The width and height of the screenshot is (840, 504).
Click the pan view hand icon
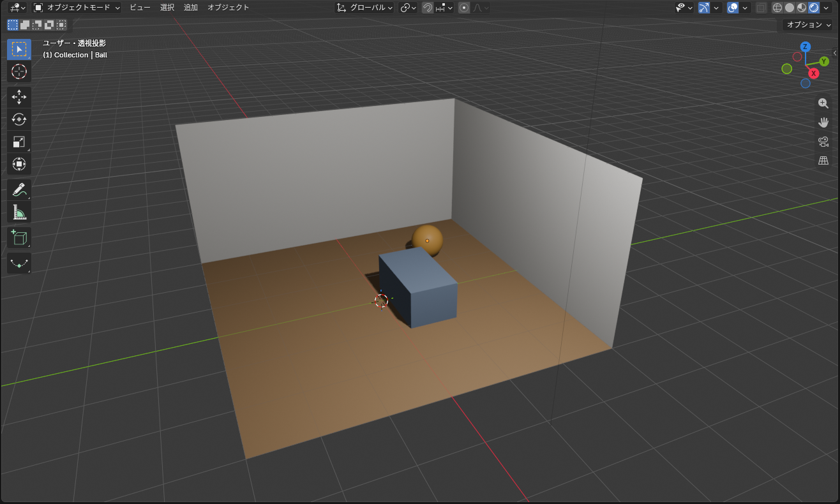823,122
